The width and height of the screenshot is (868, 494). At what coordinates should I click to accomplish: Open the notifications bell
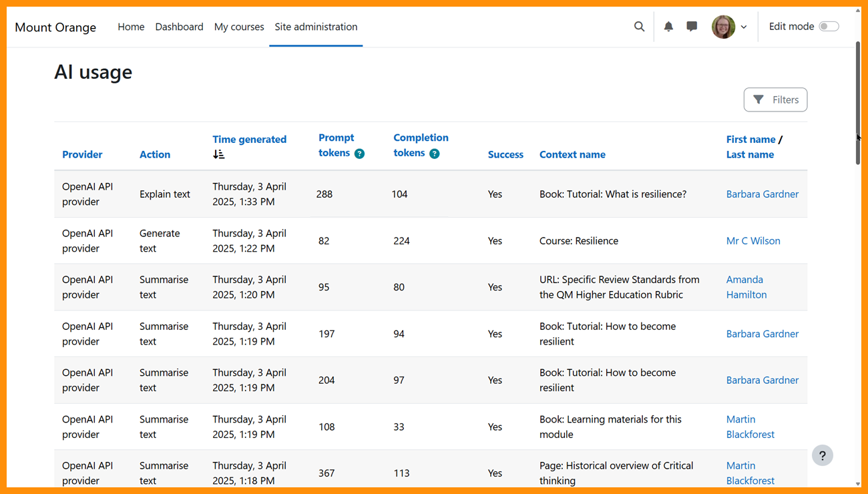668,27
